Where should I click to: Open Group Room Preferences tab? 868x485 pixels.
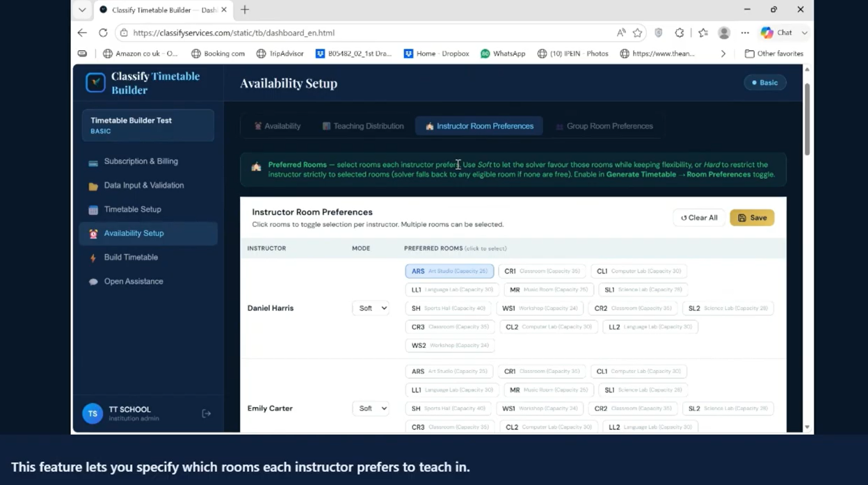604,126
